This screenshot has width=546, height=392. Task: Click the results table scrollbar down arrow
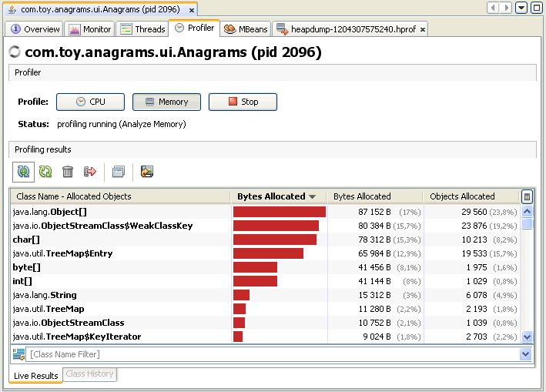point(528,337)
